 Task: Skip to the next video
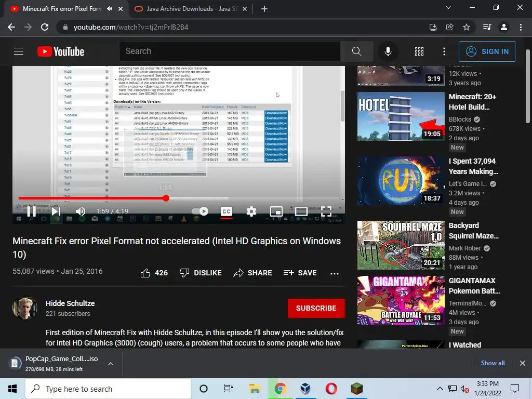pos(56,211)
